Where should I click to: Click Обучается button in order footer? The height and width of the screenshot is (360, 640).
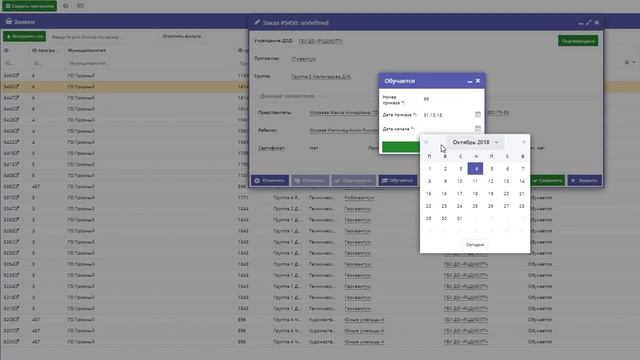pyautogui.click(x=398, y=180)
